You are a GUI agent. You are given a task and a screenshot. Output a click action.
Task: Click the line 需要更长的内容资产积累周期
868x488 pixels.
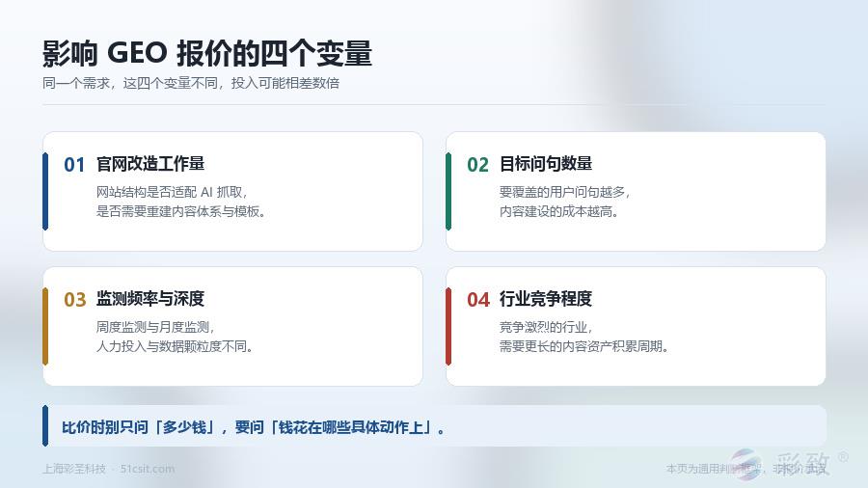point(584,346)
